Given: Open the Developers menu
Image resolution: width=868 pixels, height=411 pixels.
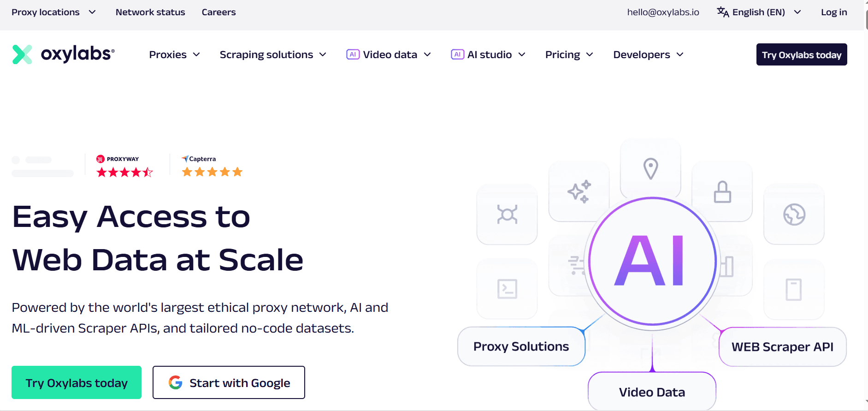Looking at the screenshot, I should click(648, 54).
